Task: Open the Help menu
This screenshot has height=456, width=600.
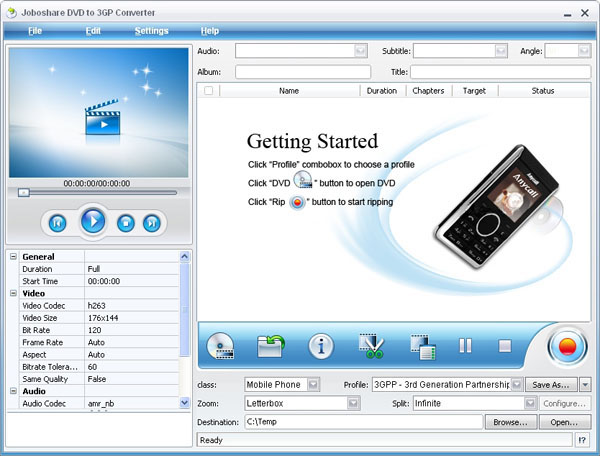Action: coord(210,31)
